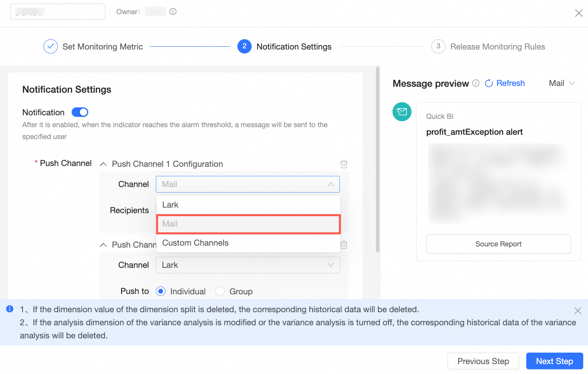Screen dimensions: 588x374
Task: Dismiss the blue info banner
Action: point(578,311)
